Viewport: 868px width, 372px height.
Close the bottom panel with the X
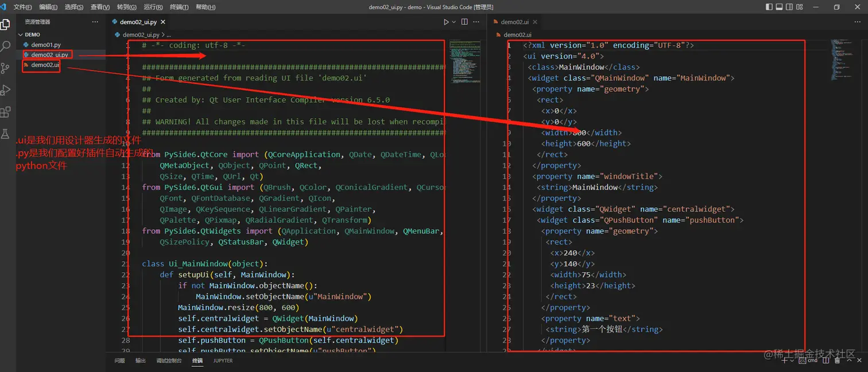860,361
